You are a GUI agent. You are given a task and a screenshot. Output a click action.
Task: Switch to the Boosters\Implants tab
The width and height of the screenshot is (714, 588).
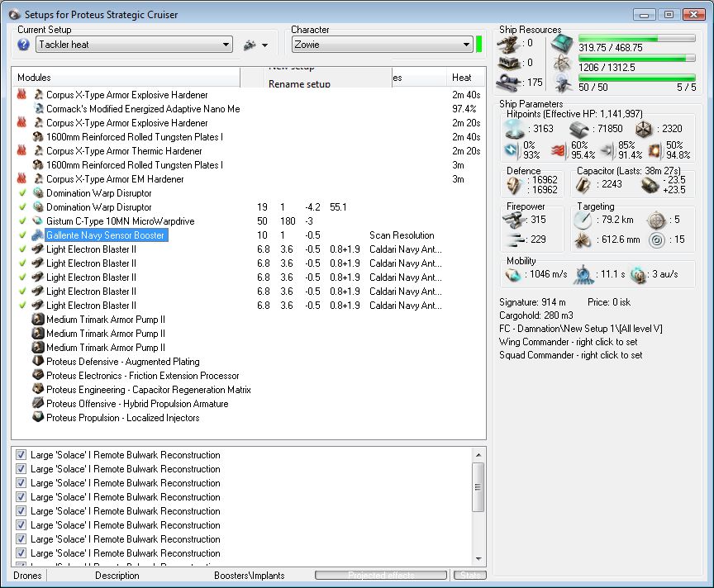pyautogui.click(x=250, y=576)
